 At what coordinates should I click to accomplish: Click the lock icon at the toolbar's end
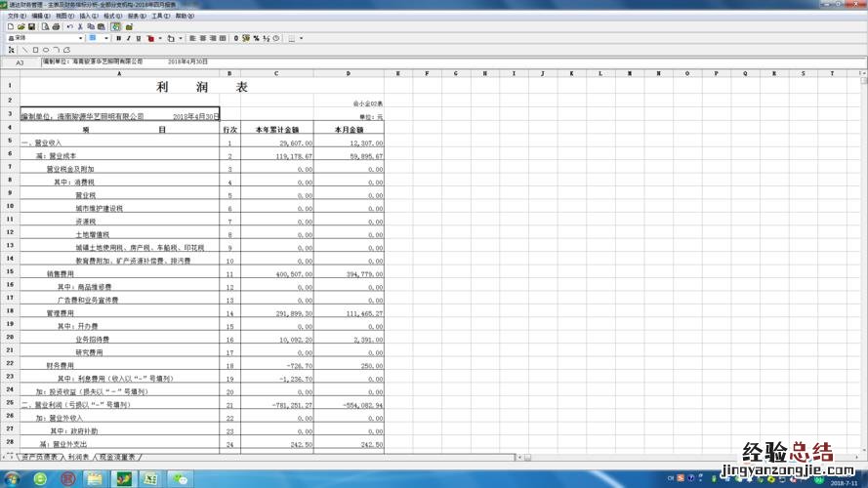click(129, 26)
